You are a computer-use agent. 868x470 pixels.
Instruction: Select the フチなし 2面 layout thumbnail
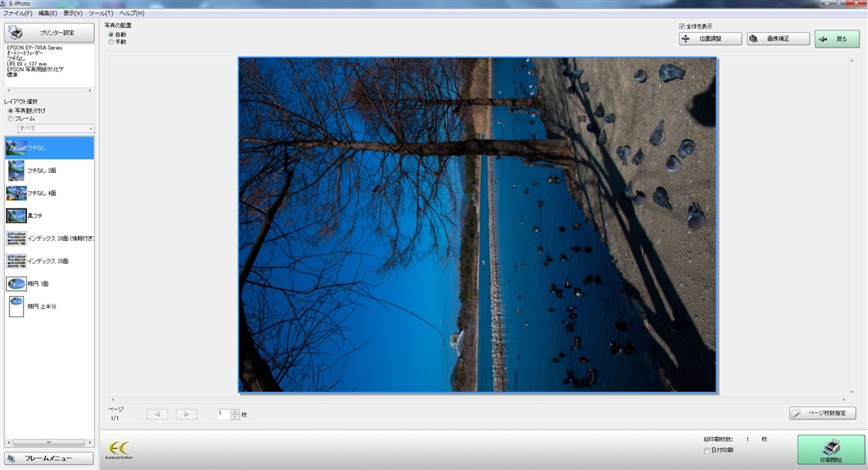[16, 171]
